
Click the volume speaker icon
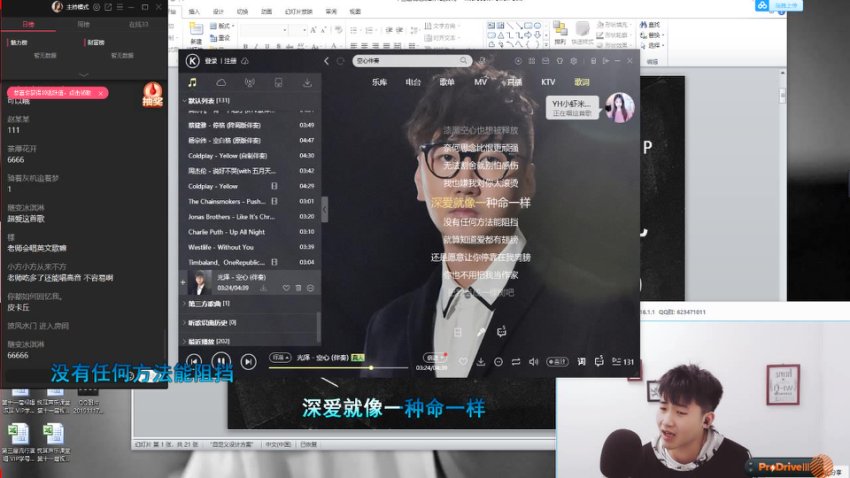[x=533, y=360]
